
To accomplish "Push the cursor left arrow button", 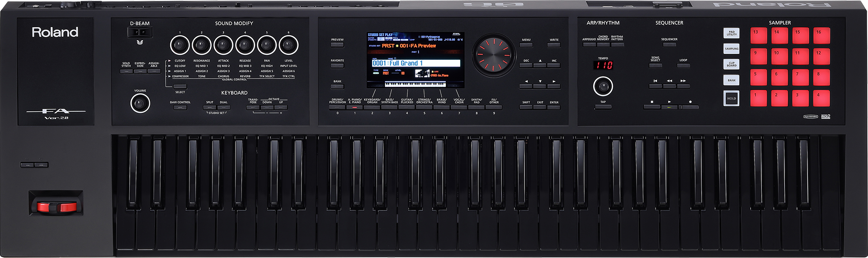I will coord(526,86).
